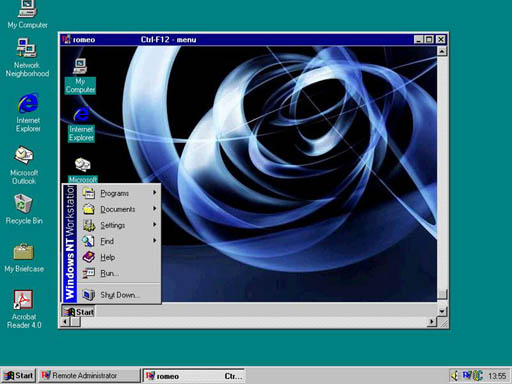This screenshot has width=512, height=384.
Task: Click horizontal scrollbar right arrow in romeo window
Action: 432,322
